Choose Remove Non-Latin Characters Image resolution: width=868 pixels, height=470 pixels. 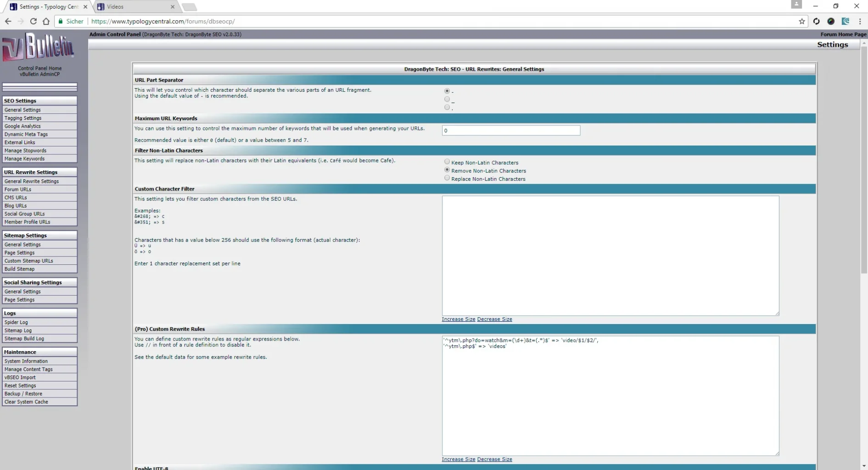tap(447, 170)
